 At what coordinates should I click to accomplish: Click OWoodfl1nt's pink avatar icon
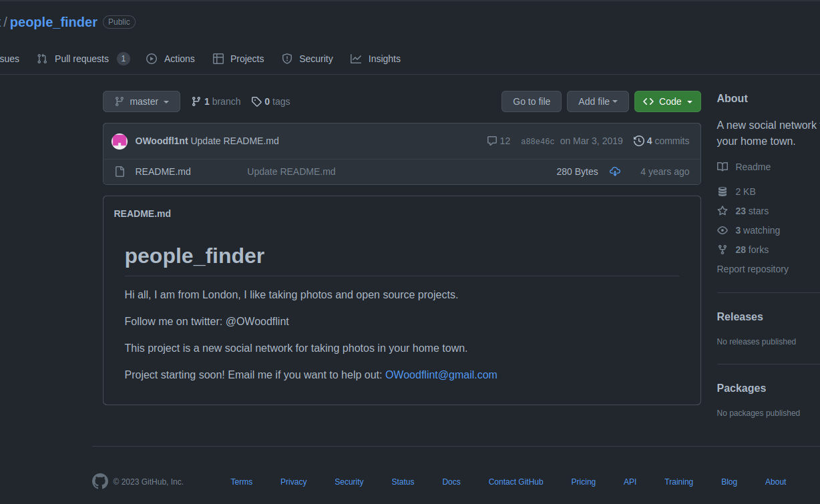pos(120,141)
